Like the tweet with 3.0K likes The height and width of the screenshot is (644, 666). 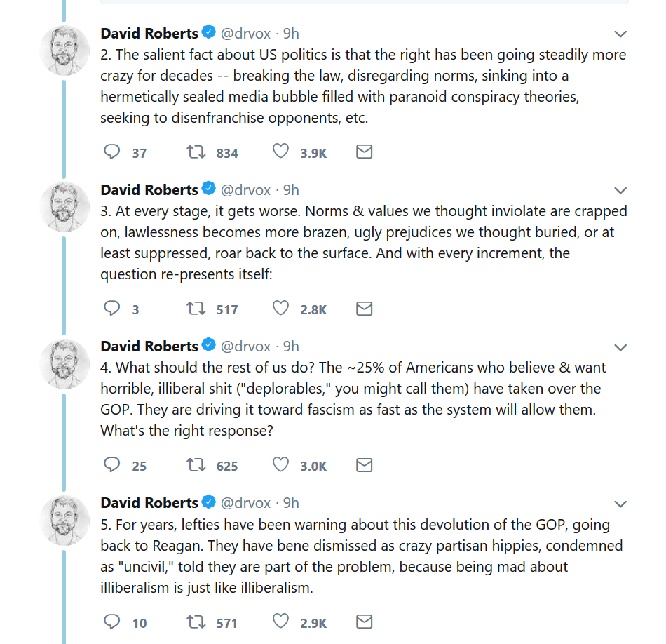(280, 465)
